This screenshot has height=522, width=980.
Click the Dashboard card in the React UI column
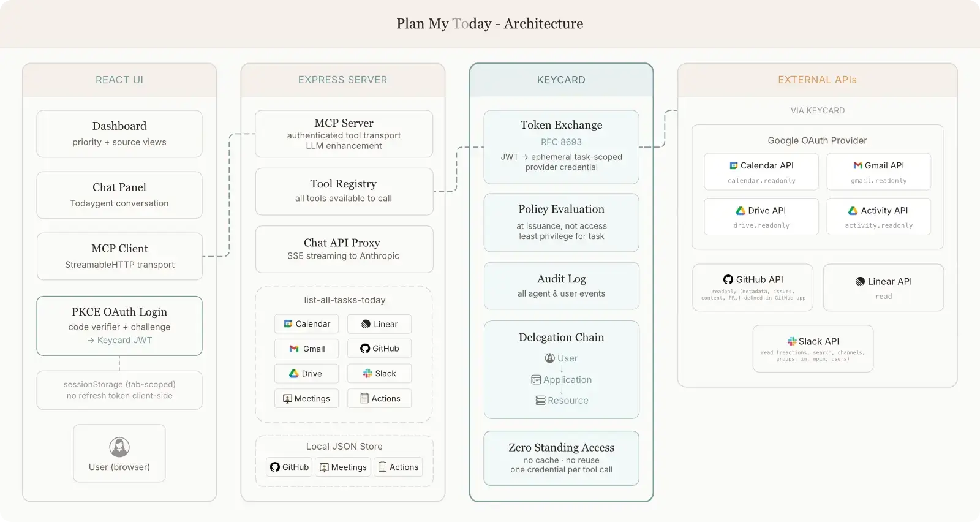[x=119, y=134]
